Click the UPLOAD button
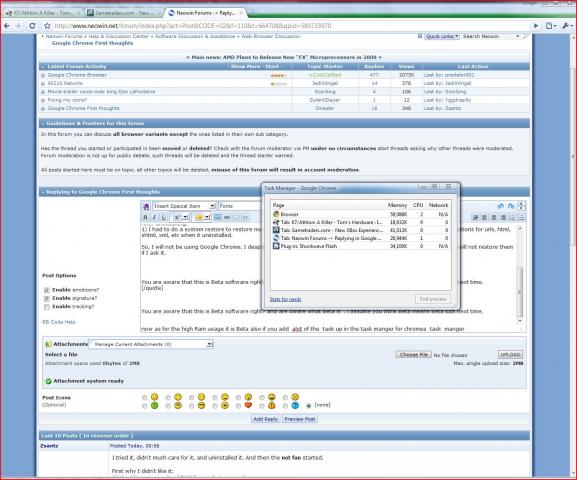577x480 pixels. pyautogui.click(x=510, y=354)
